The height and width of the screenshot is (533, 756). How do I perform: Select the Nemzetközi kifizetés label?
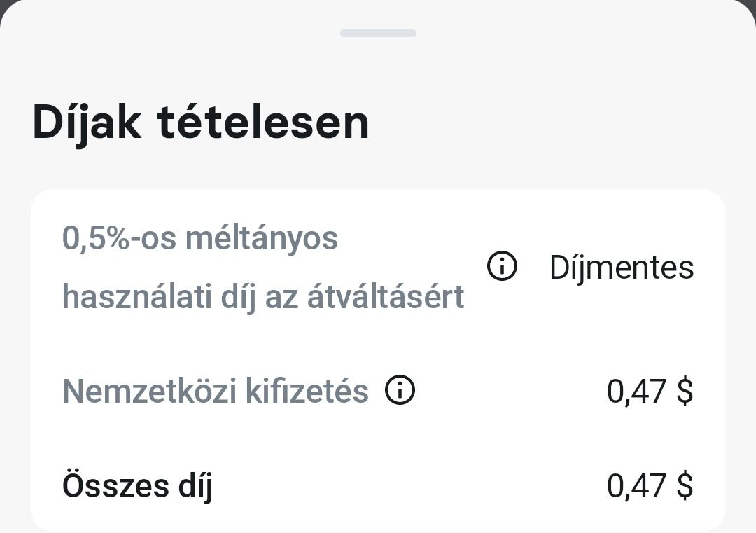(x=216, y=391)
